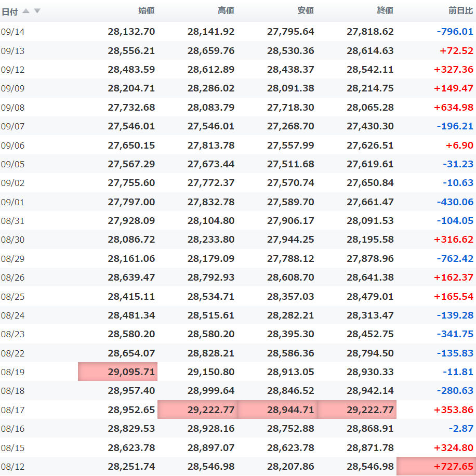Sort dates ascending with the up arrow

point(26,11)
